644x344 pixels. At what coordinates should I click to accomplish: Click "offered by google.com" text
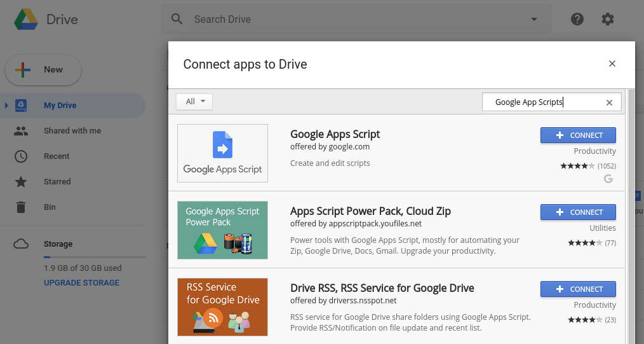pos(330,147)
